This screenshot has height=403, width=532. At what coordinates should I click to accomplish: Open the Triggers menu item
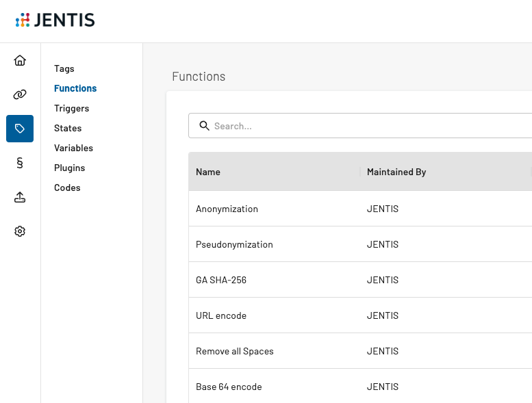(72, 109)
